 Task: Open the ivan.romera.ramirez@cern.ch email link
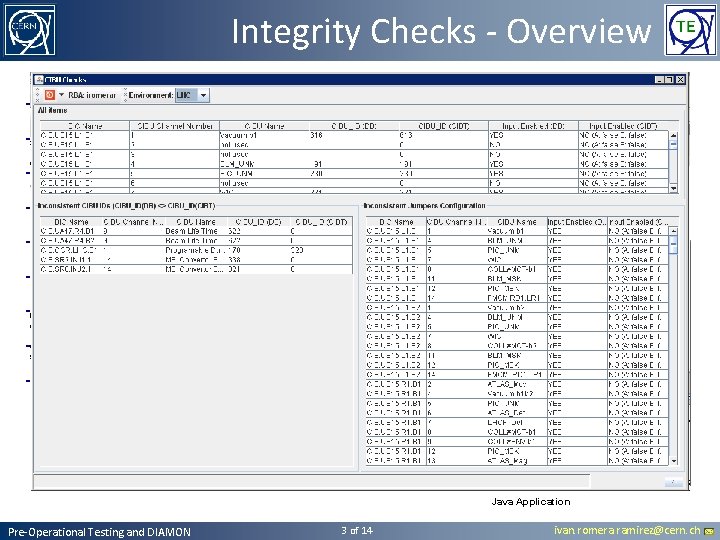(x=627, y=531)
